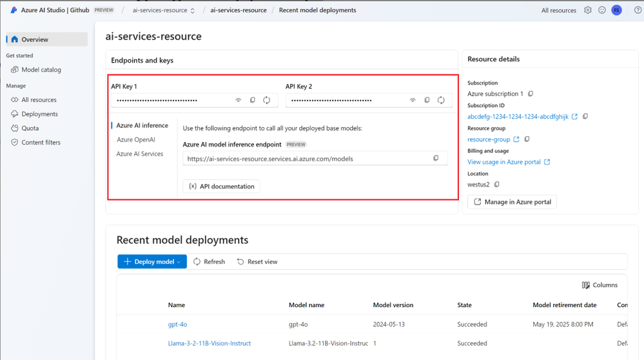This screenshot has width=644, height=360.
Task: Copy the Subscription ID value
Action: point(585,117)
